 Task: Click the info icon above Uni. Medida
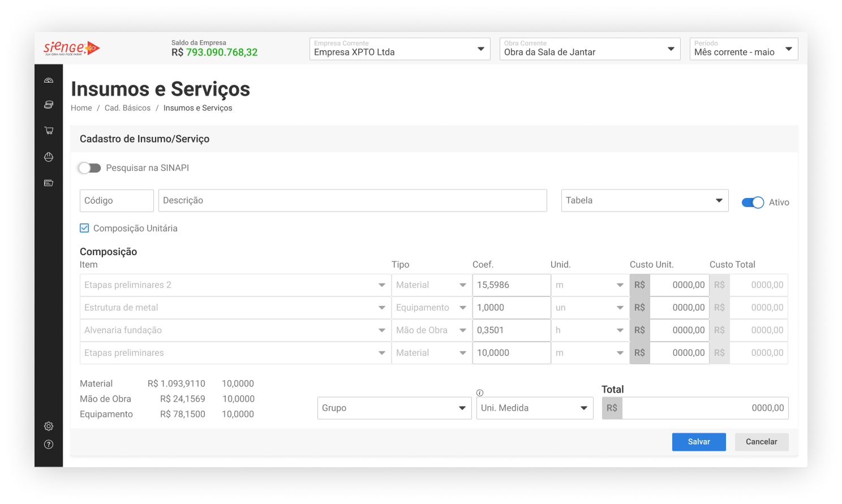(x=480, y=393)
